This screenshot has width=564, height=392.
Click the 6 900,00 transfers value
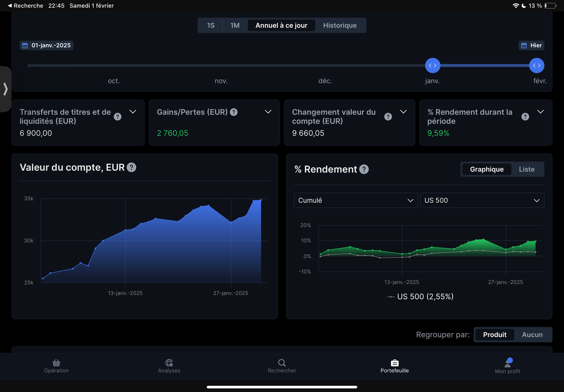pos(36,133)
